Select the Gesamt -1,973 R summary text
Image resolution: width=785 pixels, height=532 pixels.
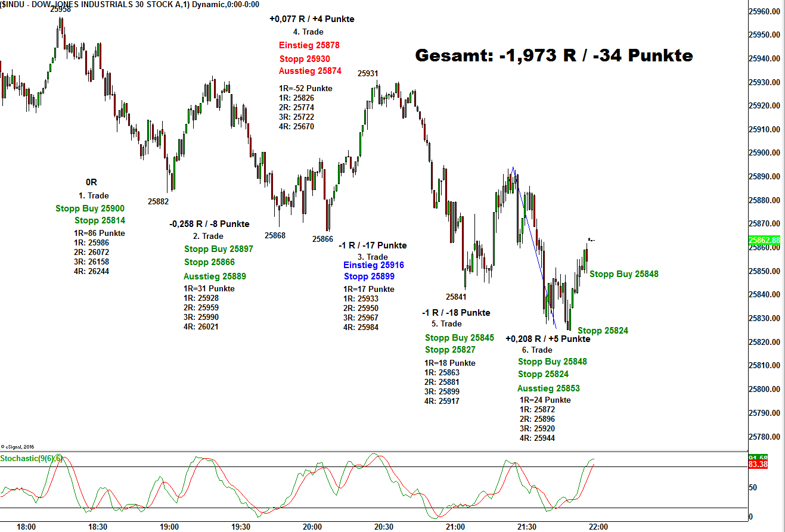click(554, 56)
